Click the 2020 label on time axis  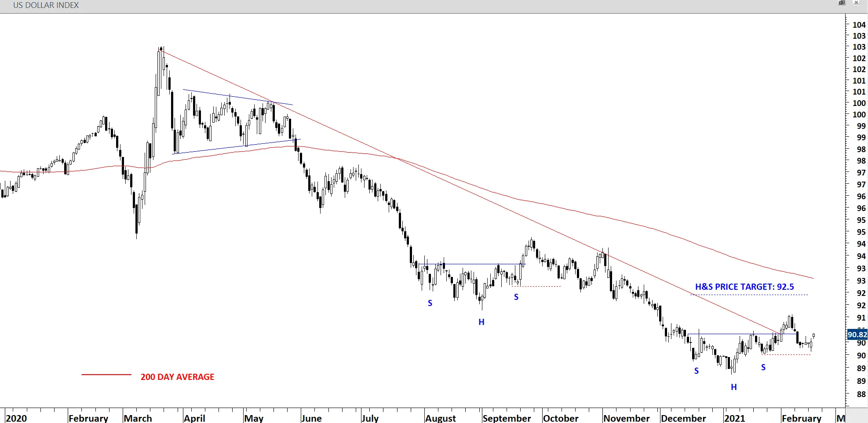(x=16, y=418)
